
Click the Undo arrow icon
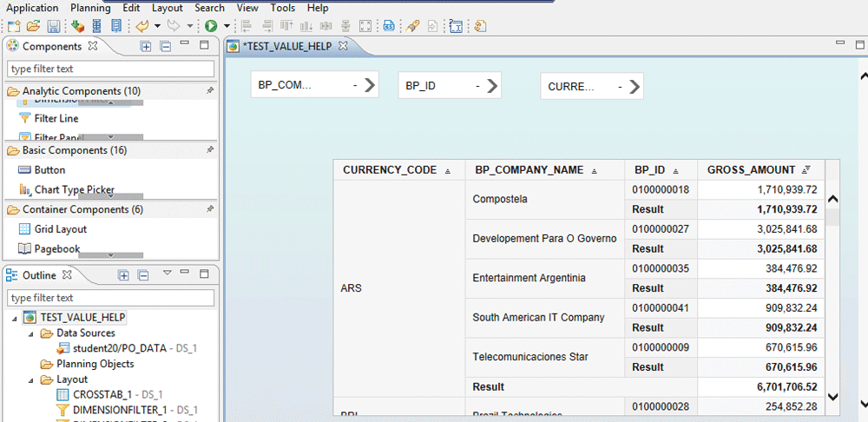[x=142, y=26]
